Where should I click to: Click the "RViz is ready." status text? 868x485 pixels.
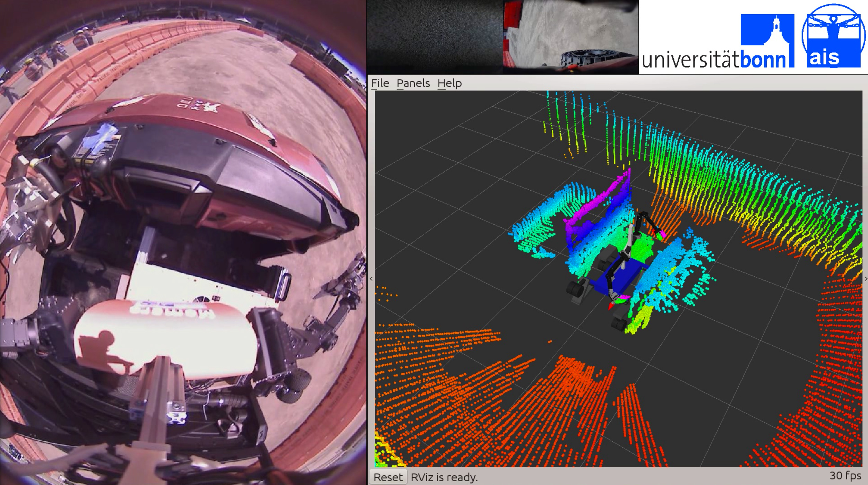pyautogui.click(x=444, y=477)
